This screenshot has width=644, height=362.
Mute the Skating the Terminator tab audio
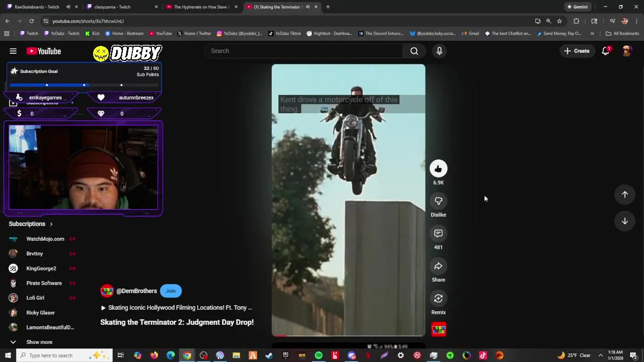pyautogui.click(x=307, y=7)
